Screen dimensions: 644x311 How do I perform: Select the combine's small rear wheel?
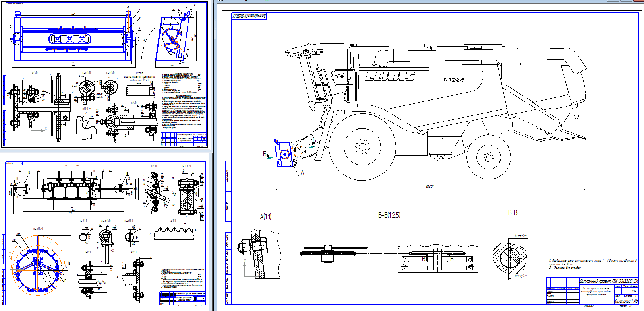tap(488, 157)
